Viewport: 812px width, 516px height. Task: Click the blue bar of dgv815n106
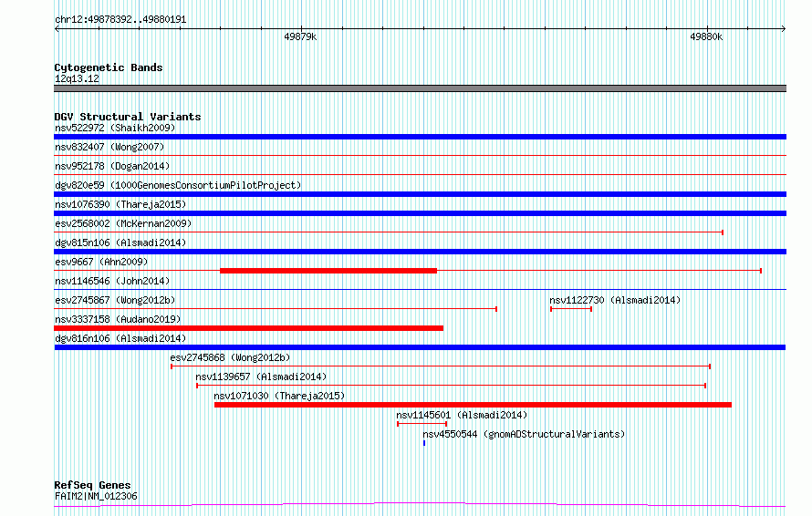[x=420, y=252]
